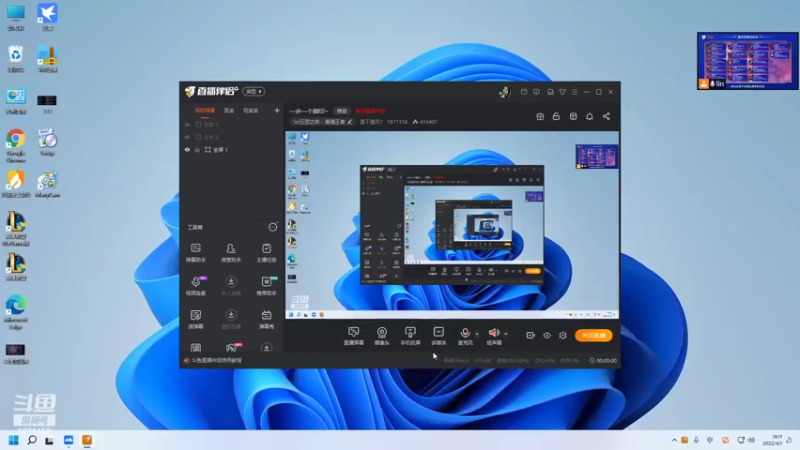Add a 多媒体 media source
This screenshot has width=800, height=450.
click(x=438, y=336)
